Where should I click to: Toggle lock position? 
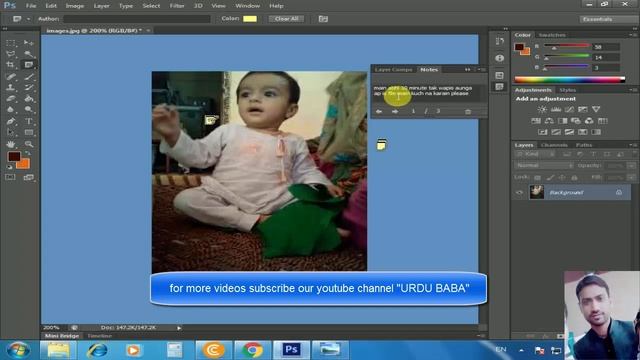pos(562,178)
